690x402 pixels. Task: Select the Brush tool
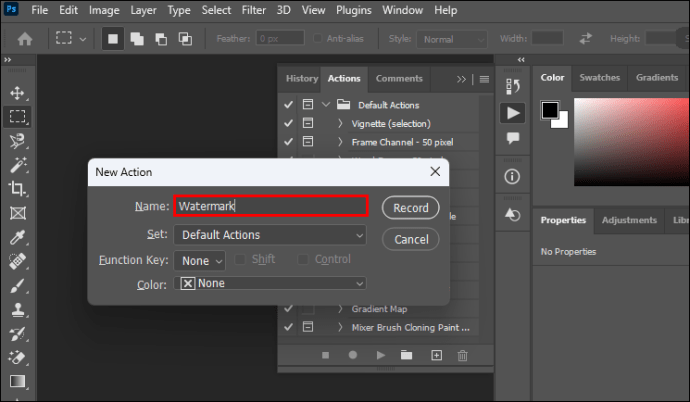(17, 285)
